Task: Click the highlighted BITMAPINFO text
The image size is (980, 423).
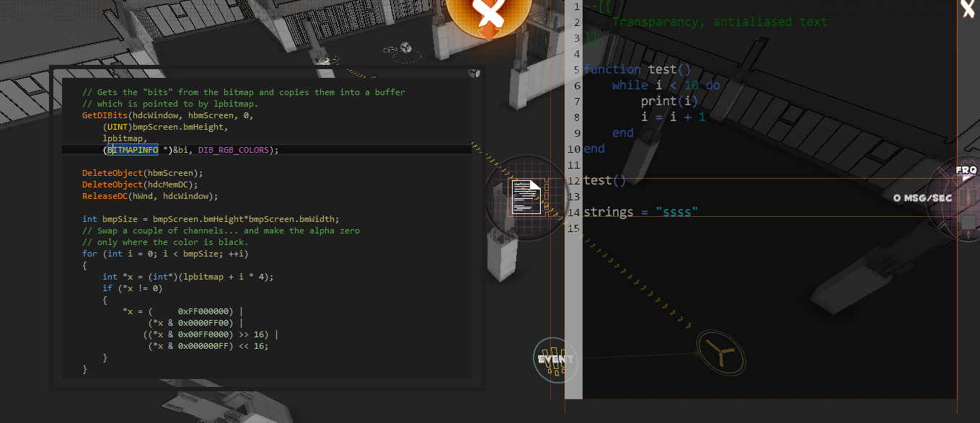Action: click(133, 150)
